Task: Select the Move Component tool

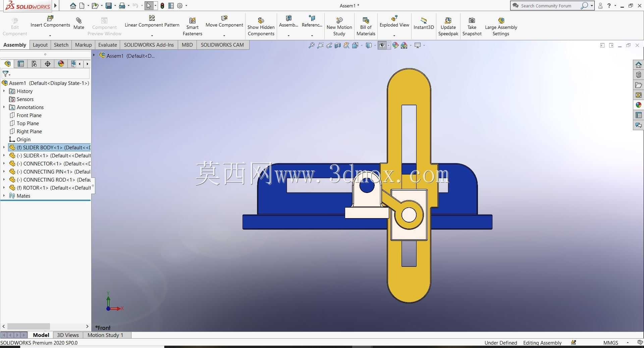Action: (x=224, y=21)
